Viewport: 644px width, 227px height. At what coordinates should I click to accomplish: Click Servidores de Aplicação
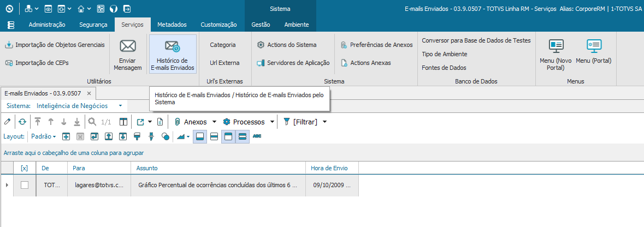(x=293, y=63)
